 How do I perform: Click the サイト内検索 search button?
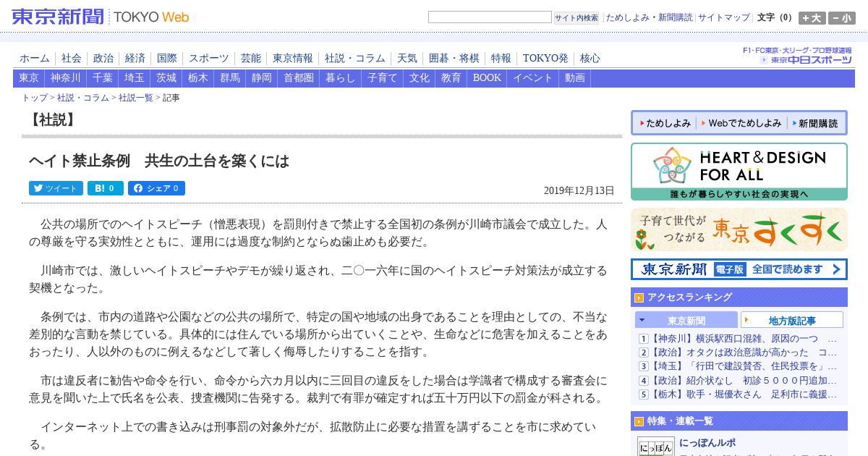pyautogui.click(x=576, y=17)
